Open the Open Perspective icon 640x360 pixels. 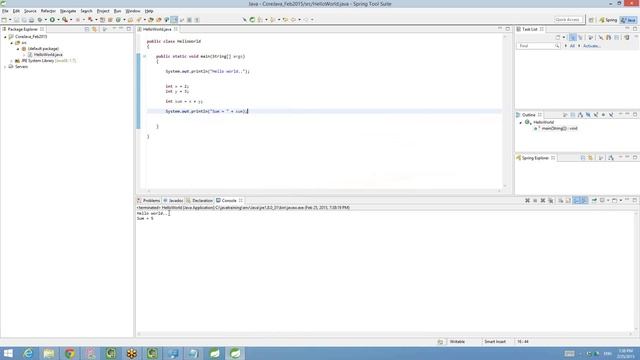[x=591, y=20]
